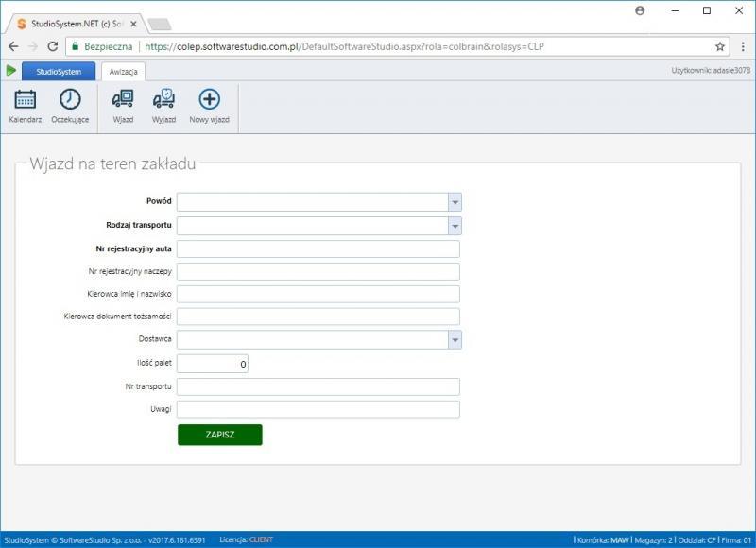Minimize the browser window
Viewport: 756px width, 548px height.
click(x=675, y=10)
